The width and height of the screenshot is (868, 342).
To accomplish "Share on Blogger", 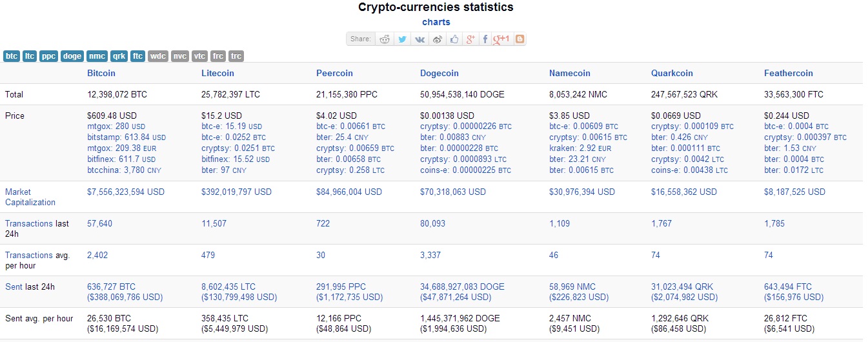I will point(520,39).
